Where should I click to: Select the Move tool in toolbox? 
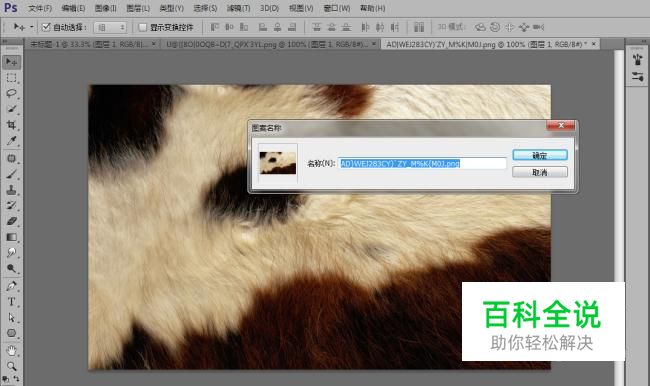click(12, 62)
